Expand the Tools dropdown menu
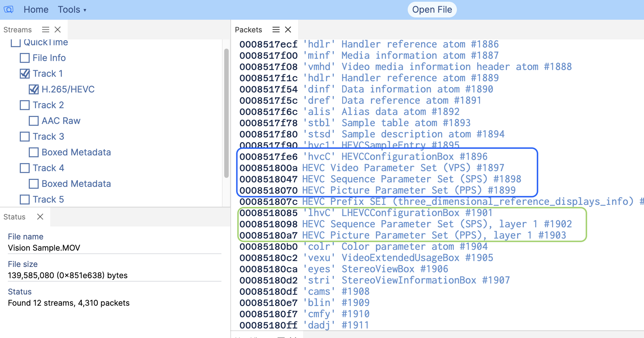 point(72,9)
